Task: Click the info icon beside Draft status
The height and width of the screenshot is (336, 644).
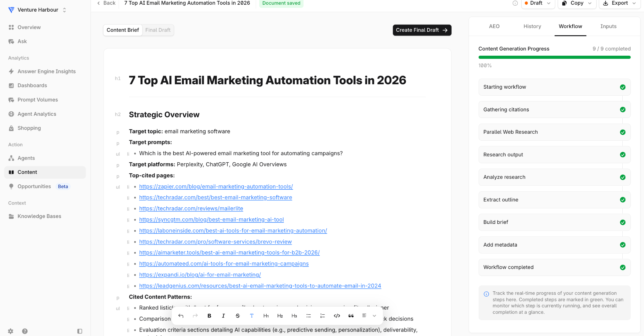Action: tap(515, 3)
